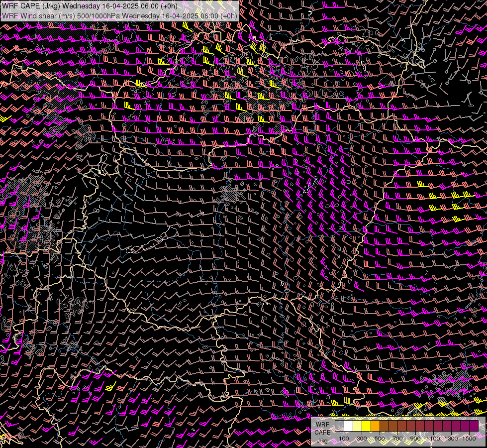This screenshot has width=487, height=448.
Task: Select the white CAPE legend swatch
Action: point(349,426)
